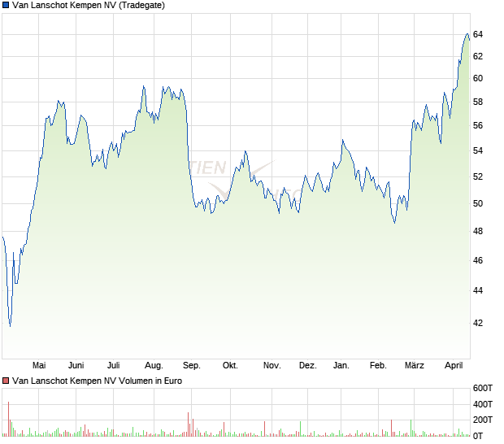Image resolution: width=504 pixels, height=444 pixels.
Task: Click the price line's lowest point near 42
Action: point(10,325)
